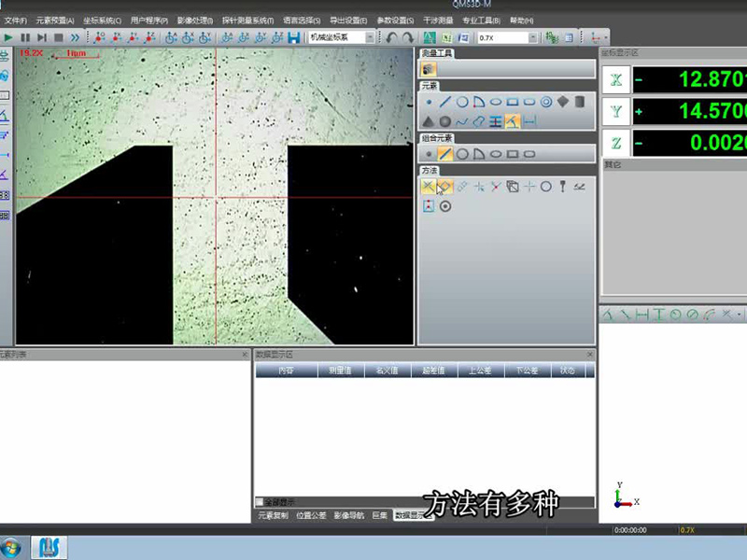Click the step-forward program button

[x=42, y=37]
